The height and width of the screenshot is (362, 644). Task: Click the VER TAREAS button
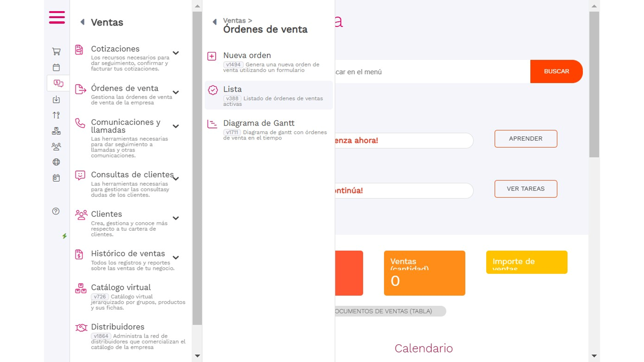click(526, 189)
